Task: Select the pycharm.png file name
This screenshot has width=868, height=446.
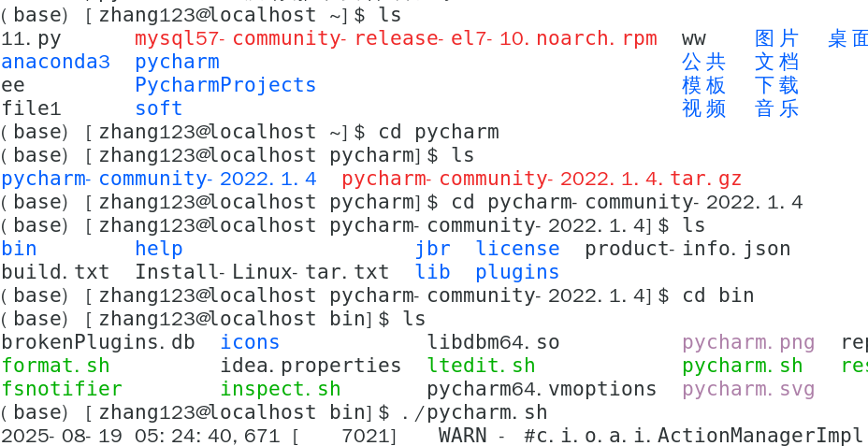Action: tap(748, 342)
